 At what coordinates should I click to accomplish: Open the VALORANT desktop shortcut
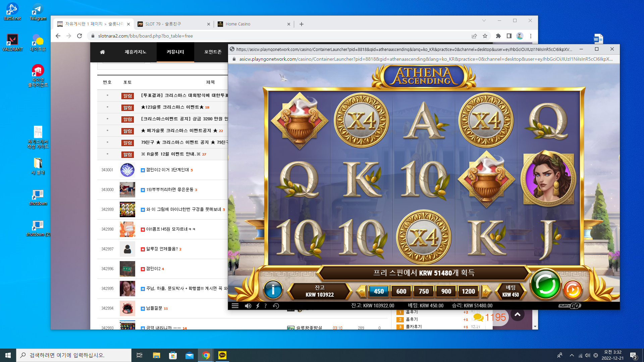(x=12, y=43)
